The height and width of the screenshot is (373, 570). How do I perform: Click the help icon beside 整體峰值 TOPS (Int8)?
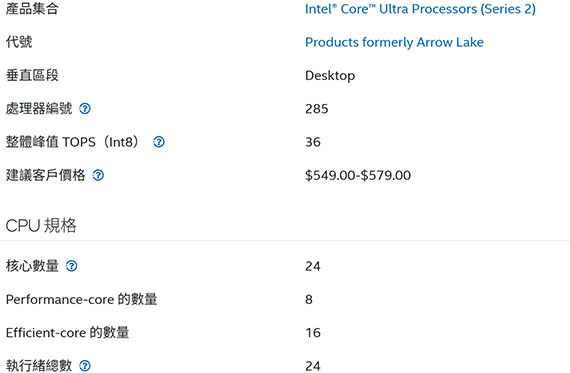(x=159, y=142)
